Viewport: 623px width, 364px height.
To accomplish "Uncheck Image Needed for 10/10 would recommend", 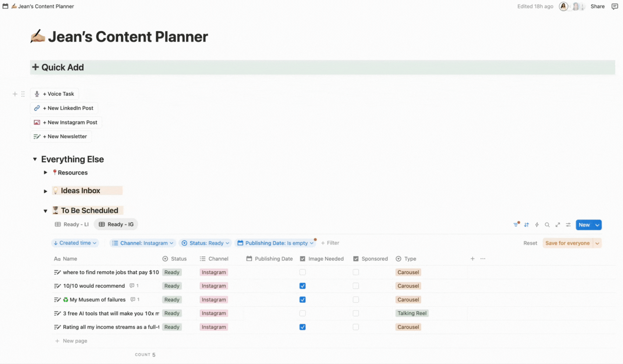I will click(x=303, y=286).
